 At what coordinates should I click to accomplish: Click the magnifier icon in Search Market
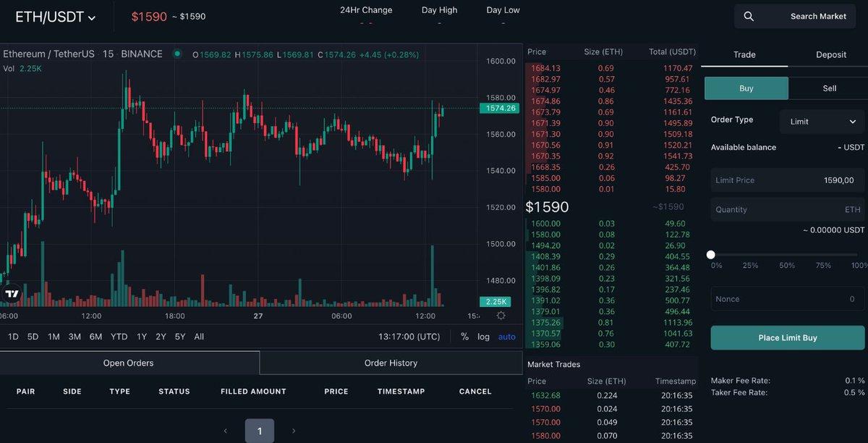click(749, 16)
